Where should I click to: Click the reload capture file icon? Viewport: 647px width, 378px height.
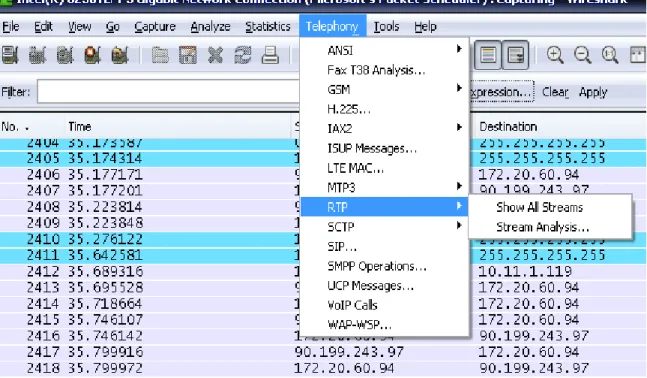[x=243, y=55]
